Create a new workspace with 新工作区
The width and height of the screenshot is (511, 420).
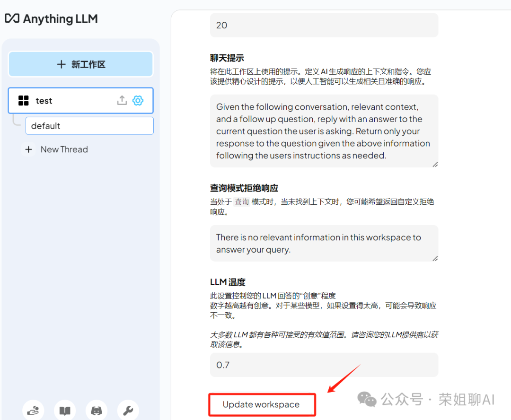(80, 64)
